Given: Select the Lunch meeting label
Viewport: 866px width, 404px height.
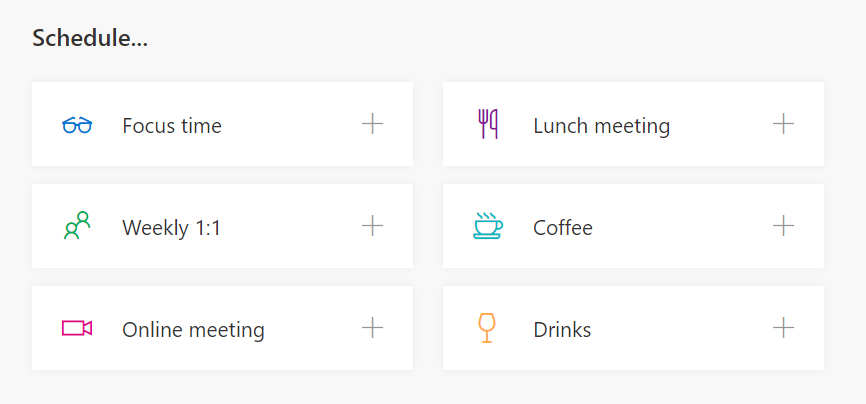Looking at the screenshot, I should [x=601, y=127].
